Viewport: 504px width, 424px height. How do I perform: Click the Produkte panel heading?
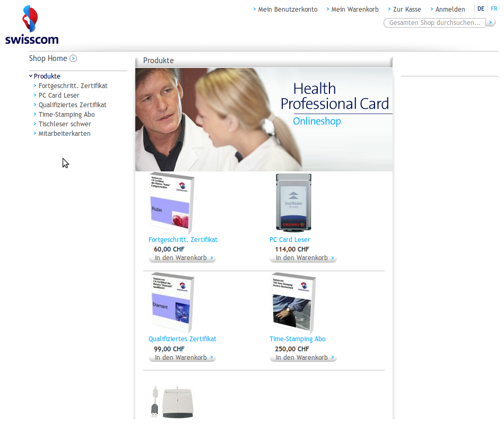point(159,60)
